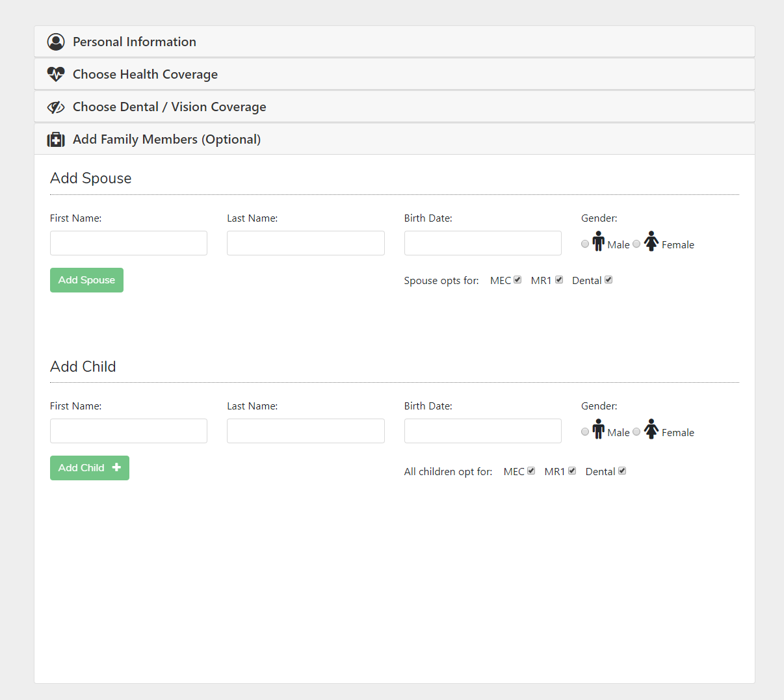Click the male figure icon under Add Spouse

[598, 241]
